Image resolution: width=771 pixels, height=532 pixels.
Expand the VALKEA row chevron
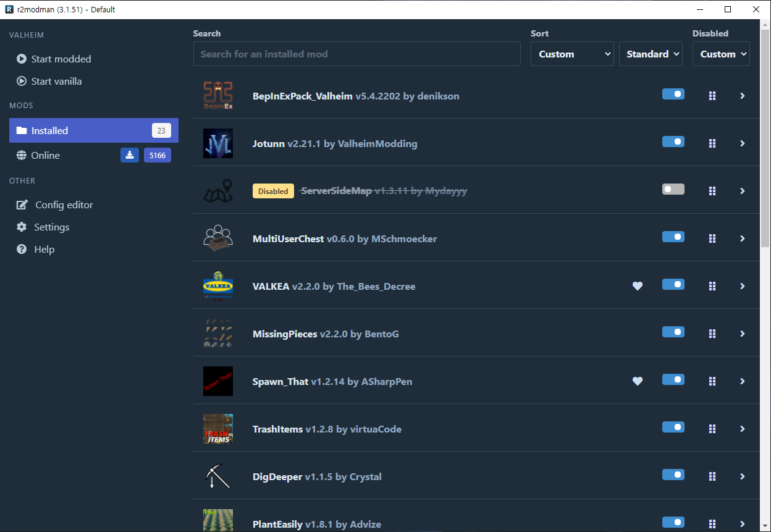click(743, 286)
